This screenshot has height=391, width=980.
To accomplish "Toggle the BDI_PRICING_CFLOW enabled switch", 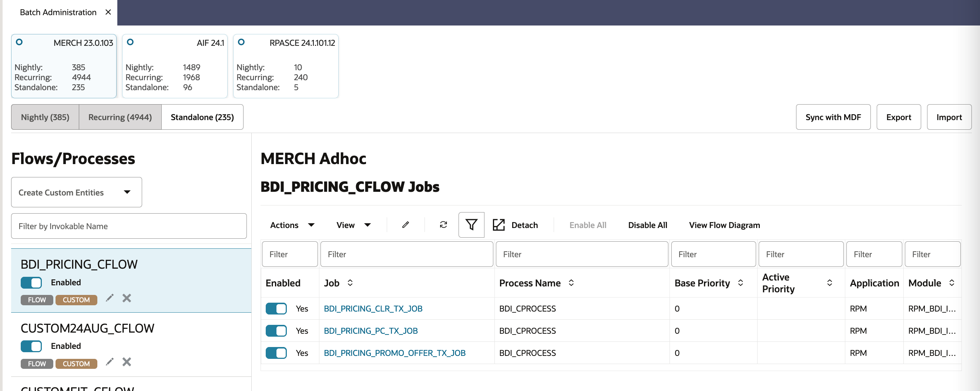I will [31, 283].
